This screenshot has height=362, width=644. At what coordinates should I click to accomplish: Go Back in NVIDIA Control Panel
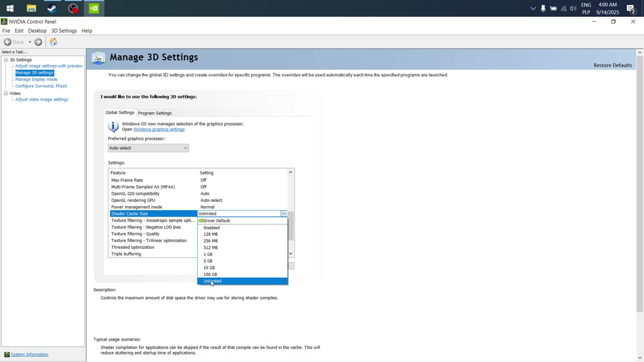14,42
